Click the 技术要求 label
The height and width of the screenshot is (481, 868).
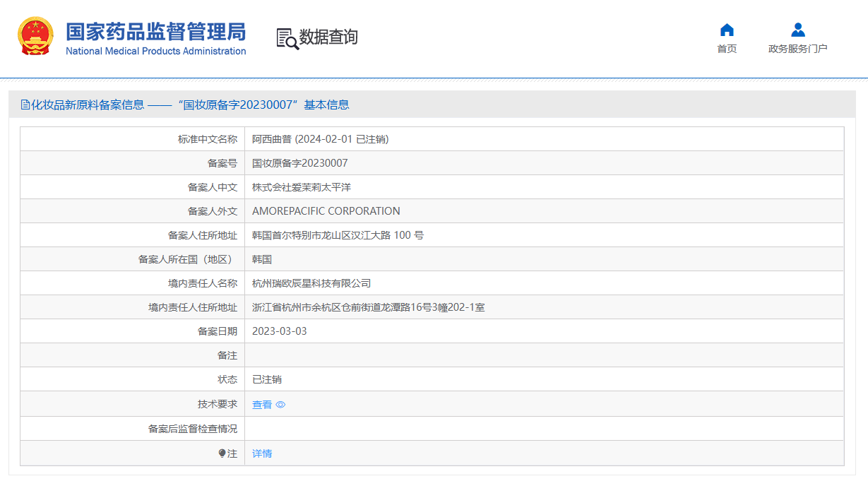(218, 404)
